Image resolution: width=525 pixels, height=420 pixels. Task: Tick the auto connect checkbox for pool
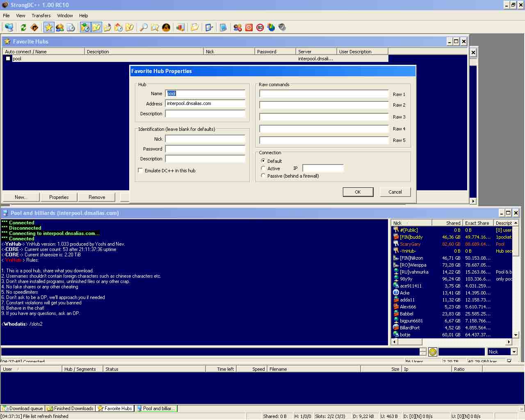point(8,59)
